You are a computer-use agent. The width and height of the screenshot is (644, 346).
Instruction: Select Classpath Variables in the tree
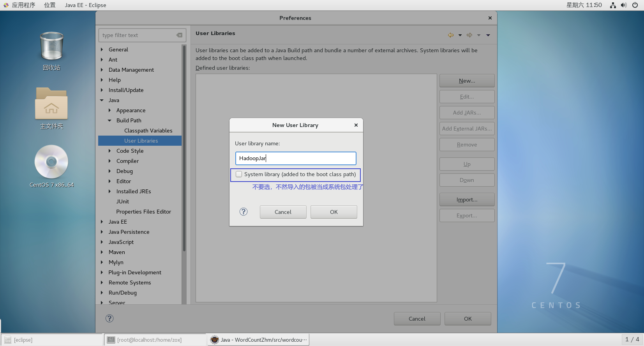tap(148, 131)
